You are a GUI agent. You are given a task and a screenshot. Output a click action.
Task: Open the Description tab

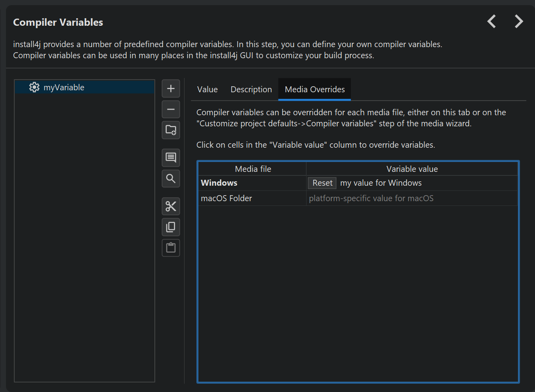point(251,89)
